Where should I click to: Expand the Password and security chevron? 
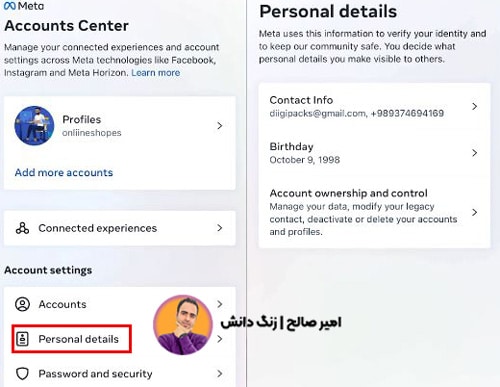point(220,374)
